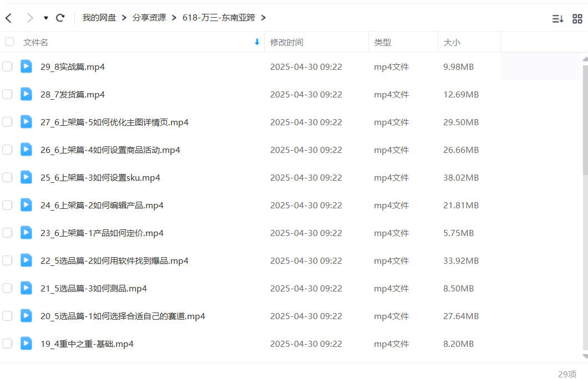588x379 pixels.
Task: Click the vertical scrollbar thumb
Action: [x=585, y=120]
